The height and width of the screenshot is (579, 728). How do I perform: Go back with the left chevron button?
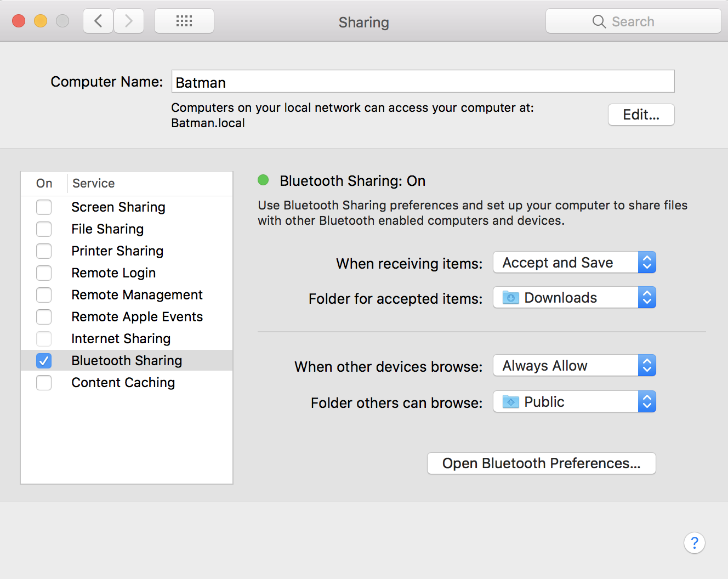click(98, 21)
